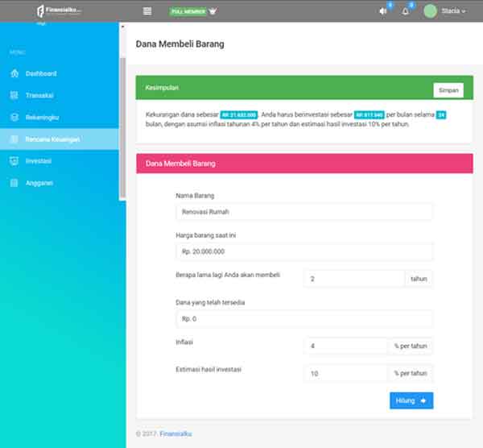Open the notifications bell icon
This screenshot has width=483, height=448.
tap(406, 11)
